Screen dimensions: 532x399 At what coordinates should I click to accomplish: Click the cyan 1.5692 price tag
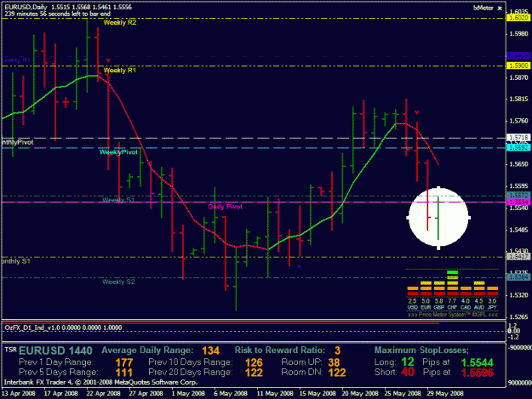(x=518, y=147)
